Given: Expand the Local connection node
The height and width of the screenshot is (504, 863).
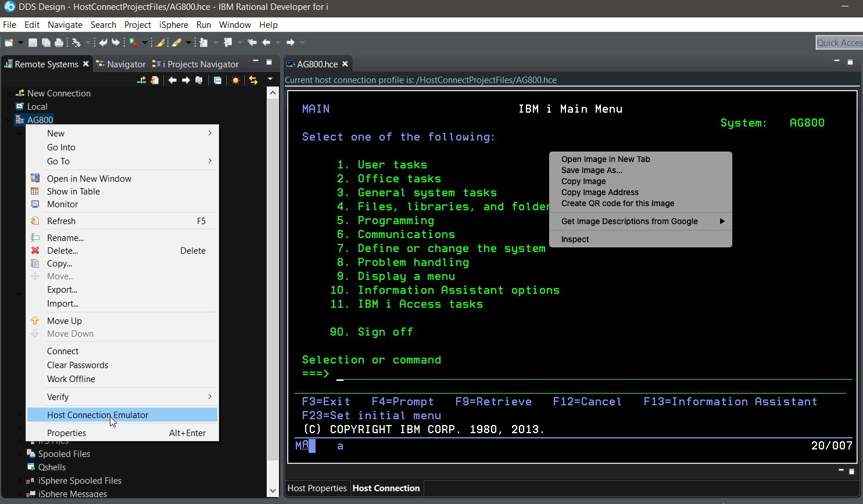Looking at the screenshot, I should [x=9, y=107].
